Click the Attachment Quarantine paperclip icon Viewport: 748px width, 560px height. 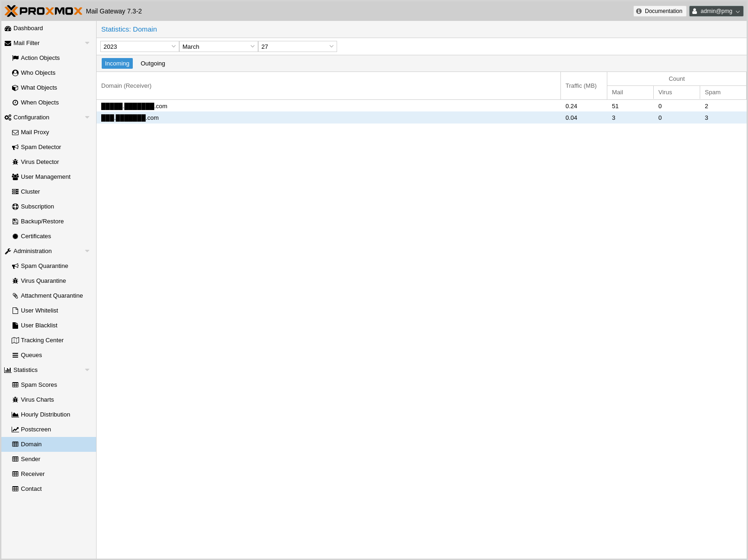(15, 296)
